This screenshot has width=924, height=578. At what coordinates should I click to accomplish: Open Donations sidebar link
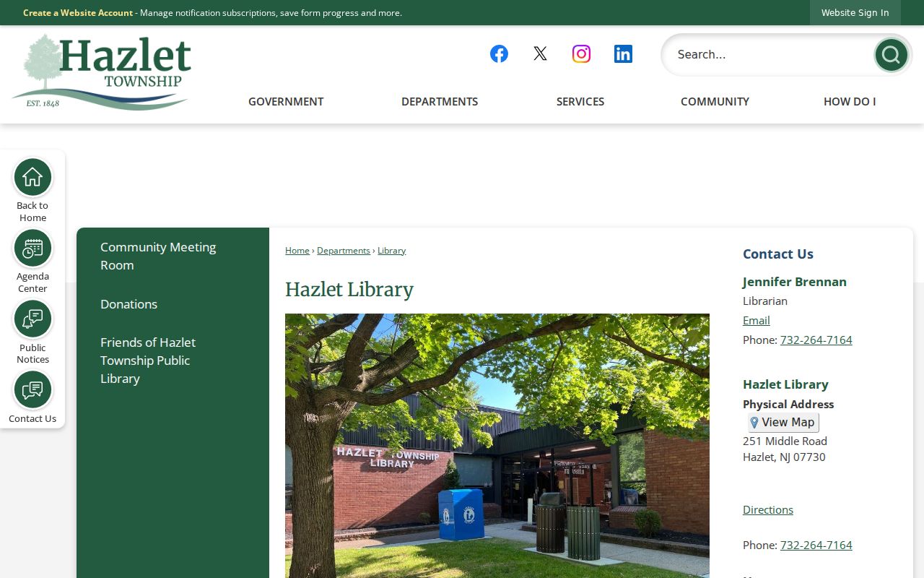click(128, 304)
